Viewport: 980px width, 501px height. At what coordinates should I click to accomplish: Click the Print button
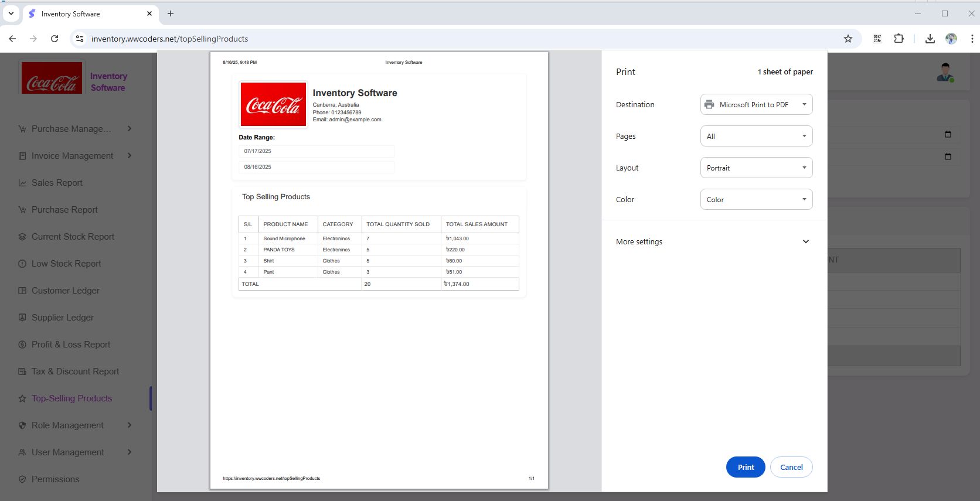click(x=745, y=467)
